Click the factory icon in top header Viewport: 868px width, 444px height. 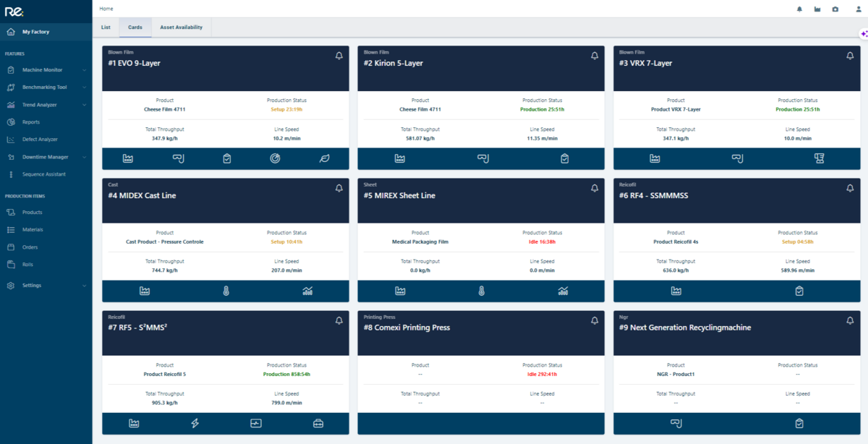click(817, 9)
